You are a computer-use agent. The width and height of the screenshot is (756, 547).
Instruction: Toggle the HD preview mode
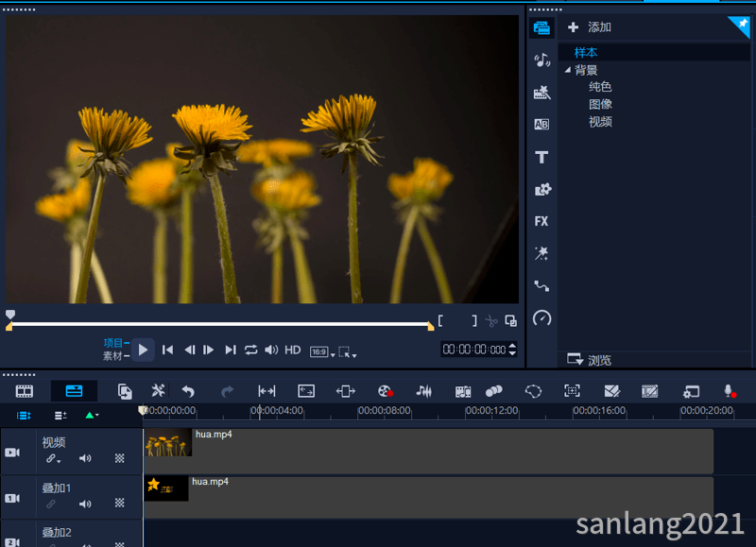tap(293, 350)
